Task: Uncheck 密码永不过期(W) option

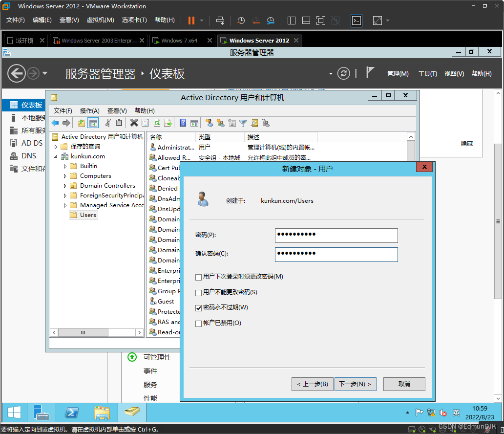Action: [x=198, y=308]
